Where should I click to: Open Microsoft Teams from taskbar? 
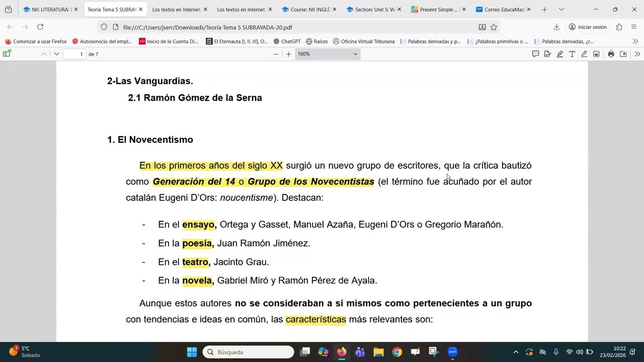[360, 352]
